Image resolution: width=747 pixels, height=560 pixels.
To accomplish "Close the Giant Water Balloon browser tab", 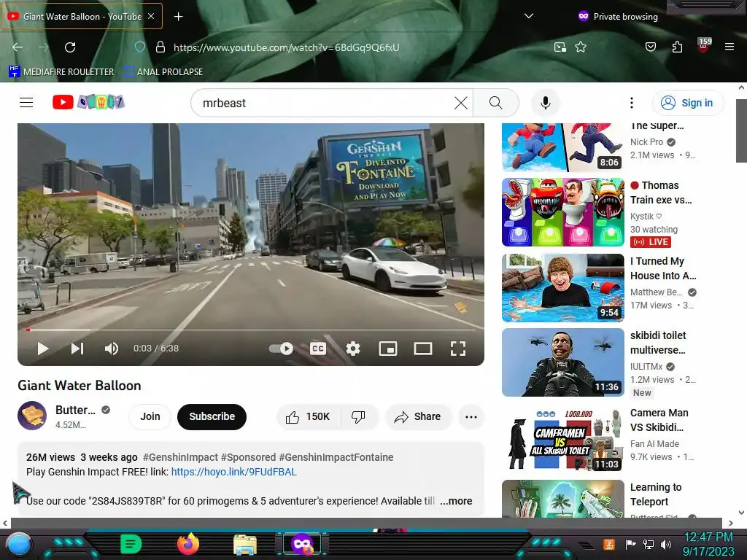I will 151,16.
